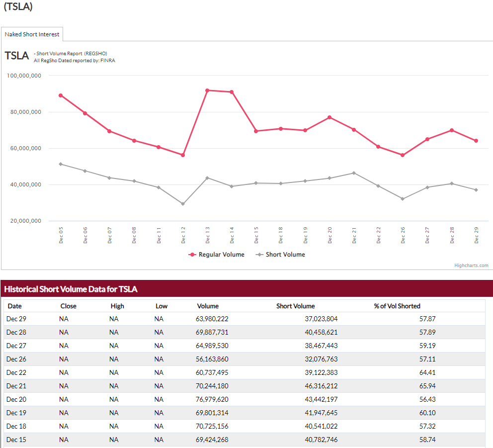This screenshot has height=448, width=493.
Task: Toggle Short Volume series in legend
Action: [x=280, y=255]
